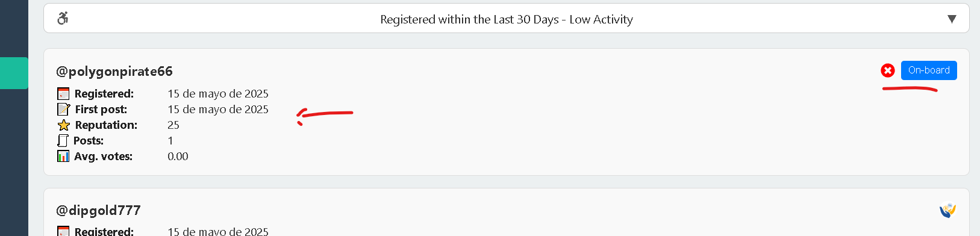Click the bar chart icon beside Avg. votes
980x236 pixels.
(63, 156)
